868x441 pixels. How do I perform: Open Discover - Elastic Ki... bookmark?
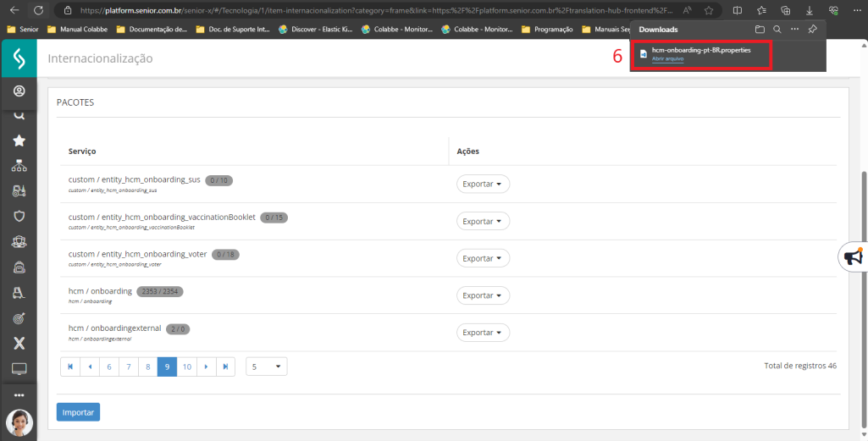(x=316, y=30)
